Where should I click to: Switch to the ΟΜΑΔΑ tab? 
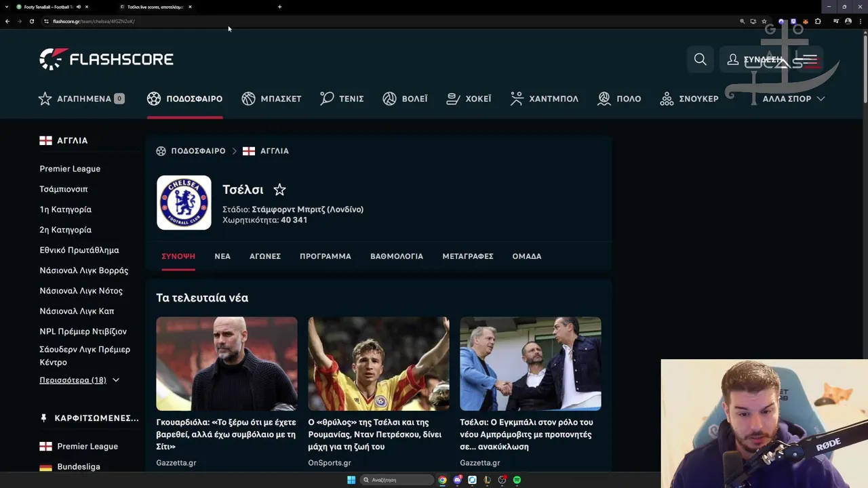click(x=527, y=256)
